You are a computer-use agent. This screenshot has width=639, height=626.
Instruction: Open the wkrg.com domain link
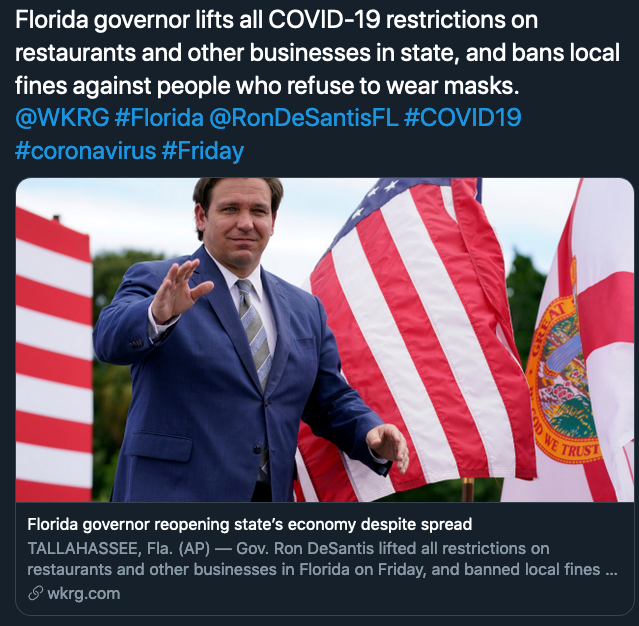pyautogui.click(x=84, y=594)
